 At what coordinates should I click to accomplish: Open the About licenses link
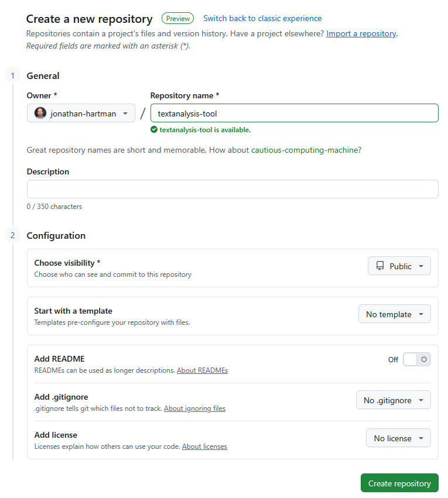204,447
